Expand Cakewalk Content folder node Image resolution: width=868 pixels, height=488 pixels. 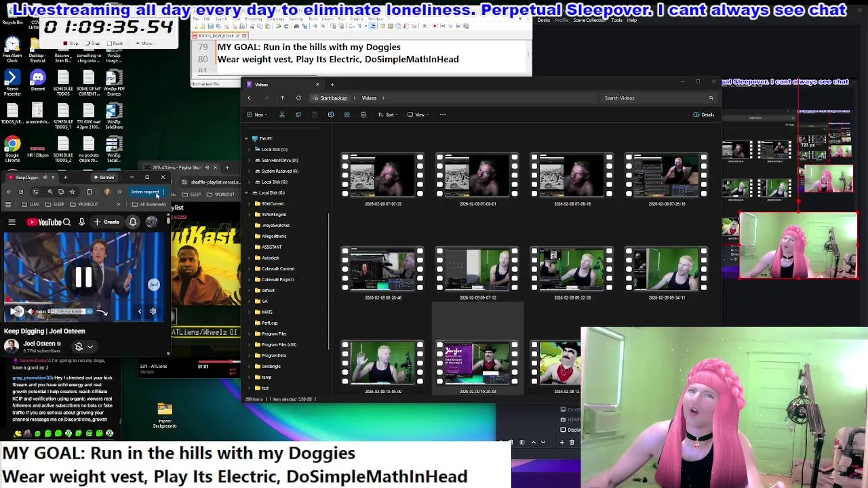click(249, 269)
